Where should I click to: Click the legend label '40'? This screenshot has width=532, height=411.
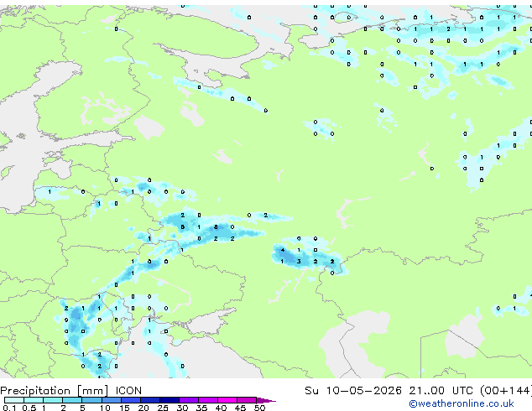(221, 408)
